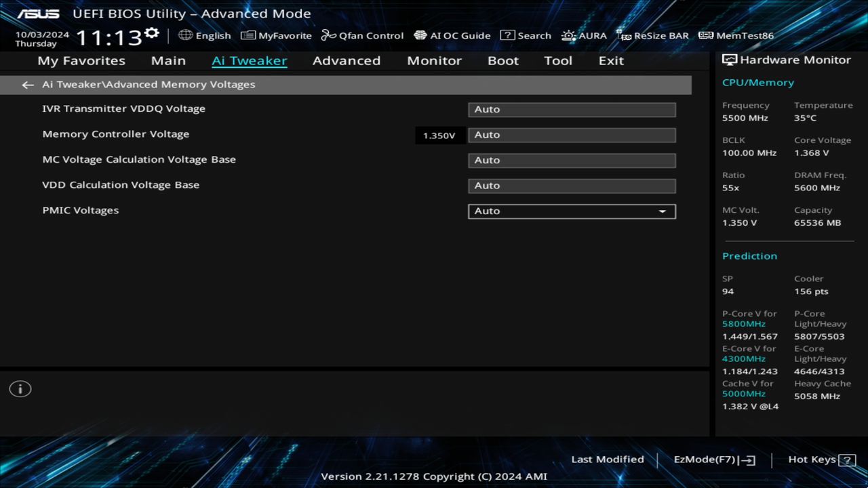Open the PMIC Voltages dropdown
The image size is (868, 488).
[572, 211]
